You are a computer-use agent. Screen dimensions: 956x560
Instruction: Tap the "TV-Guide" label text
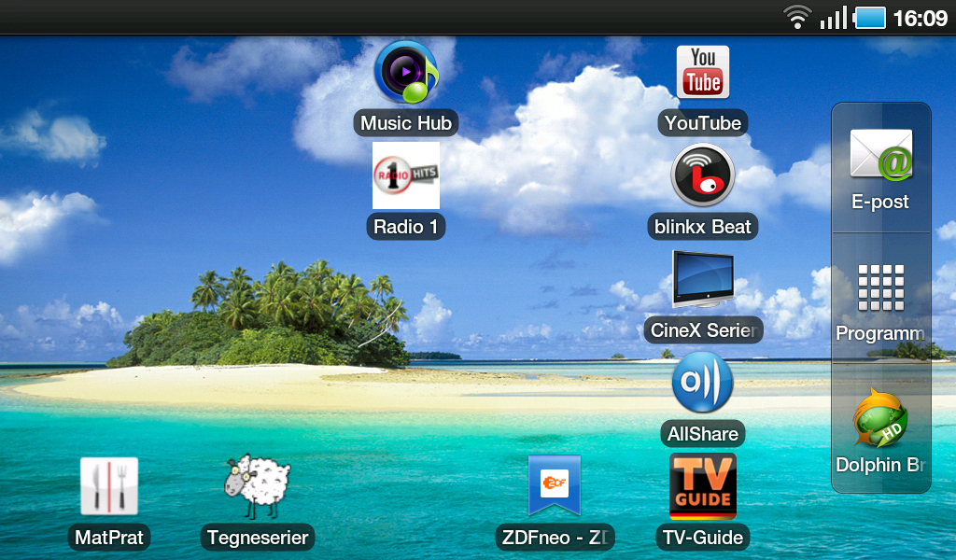[x=703, y=538]
